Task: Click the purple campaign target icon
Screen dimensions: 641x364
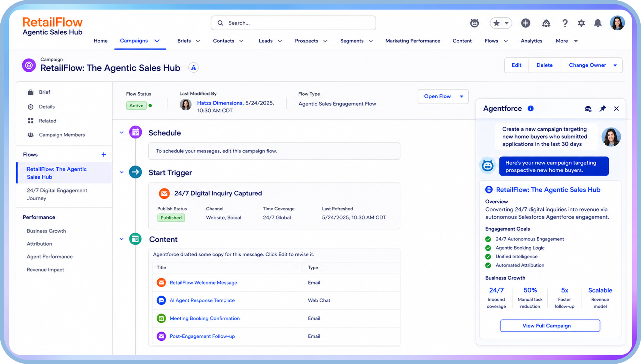Action: [x=29, y=65]
